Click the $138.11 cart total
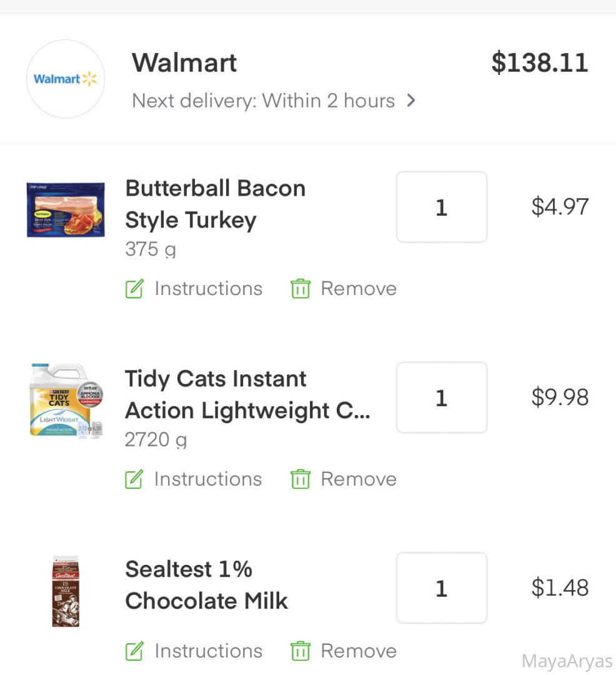Image resolution: width=616 pixels, height=675 pixels. point(539,63)
